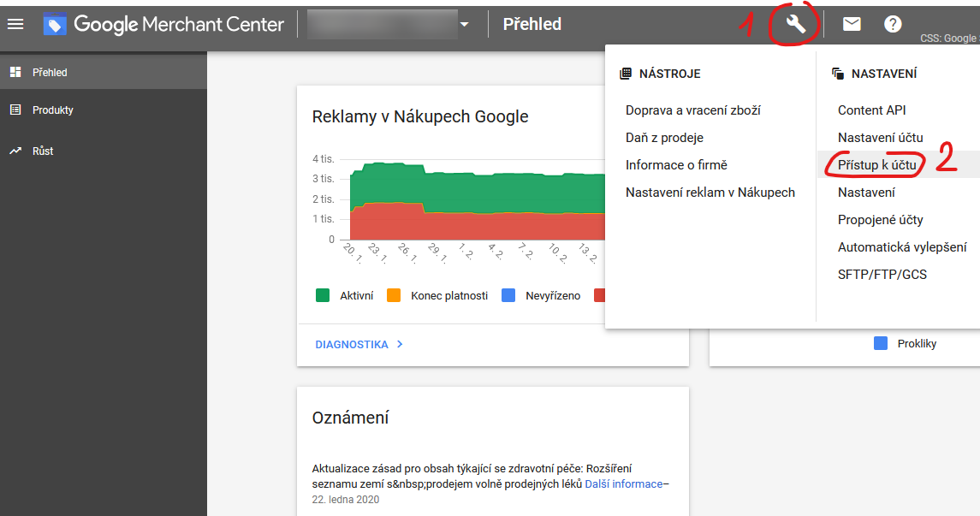Open Automatická vylepšení
Image resolution: width=980 pixels, height=516 pixels.
pyautogui.click(x=902, y=247)
